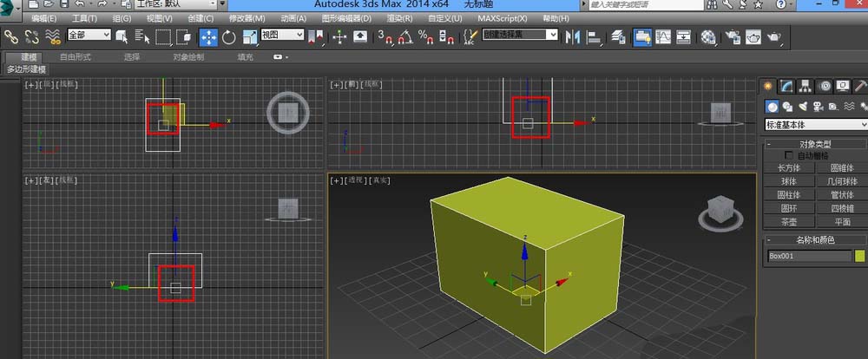Open the 全部 selection filter dropdown
The height and width of the screenshot is (359, 868).
(89, 35)
